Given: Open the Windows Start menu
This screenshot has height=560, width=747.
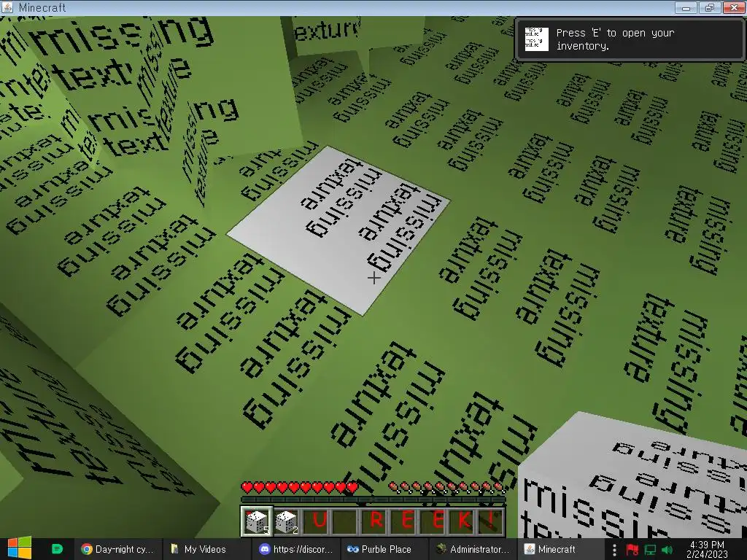Looking at the screenshot, I should tap(19, 548).
